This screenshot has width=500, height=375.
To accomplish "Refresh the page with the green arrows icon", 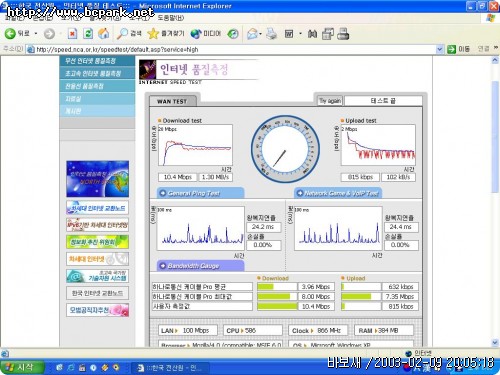I will (x=88, y=33).
